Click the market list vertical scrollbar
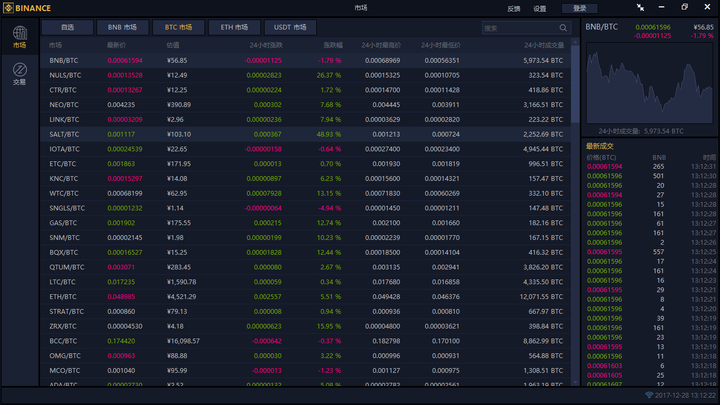Image resolution: width=720 pixels, height=405 pixels. click(575, 84)
